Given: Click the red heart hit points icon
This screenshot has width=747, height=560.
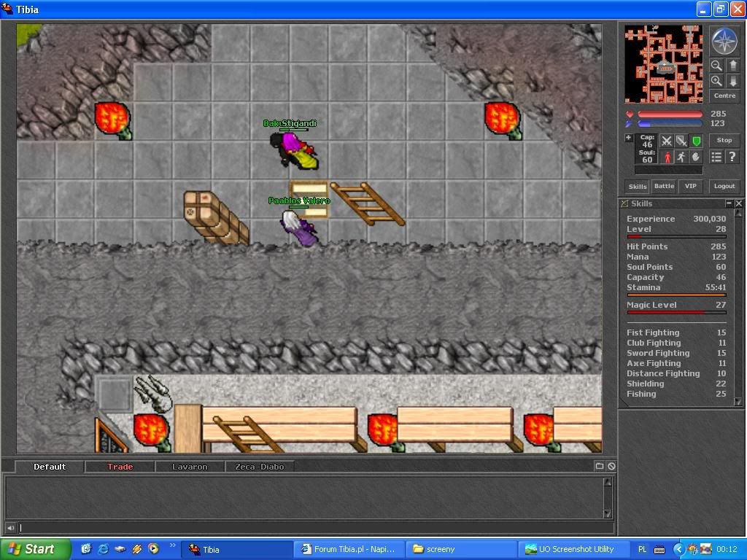Looking at the screenshot, I should click(630, 114).
